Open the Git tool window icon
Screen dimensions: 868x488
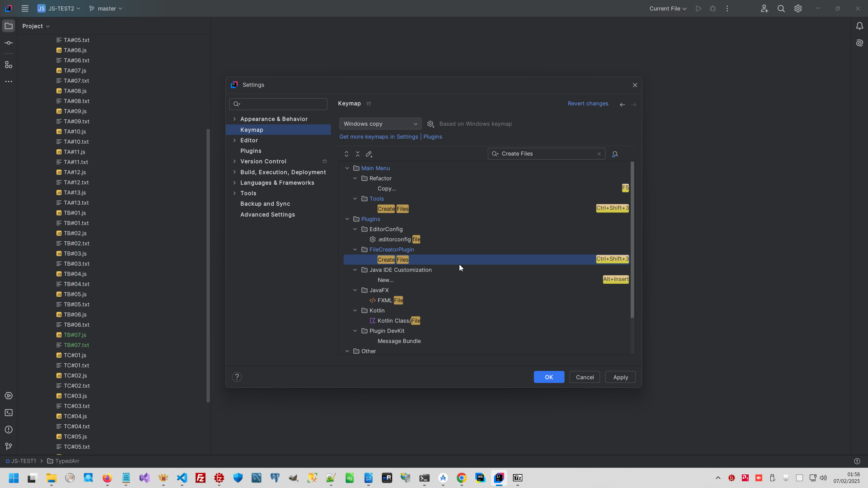point(8,447)
